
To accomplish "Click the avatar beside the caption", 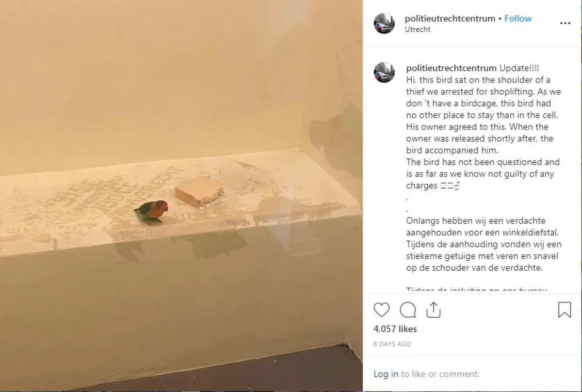I will click(384, 72).
